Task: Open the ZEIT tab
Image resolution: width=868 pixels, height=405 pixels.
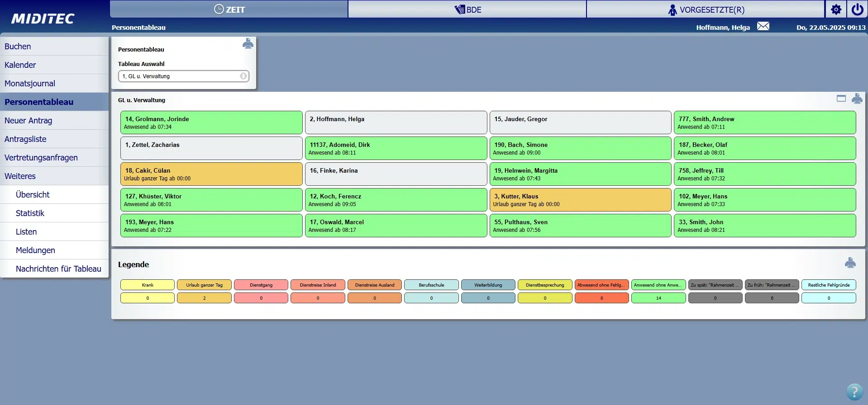Action: (x=229, y=9)
